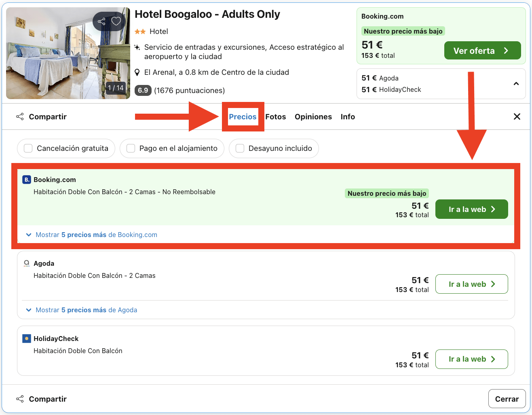Click the Compartir share icon at the bottom
This screenshot has height=415, width=532.
tap(20, 398)
